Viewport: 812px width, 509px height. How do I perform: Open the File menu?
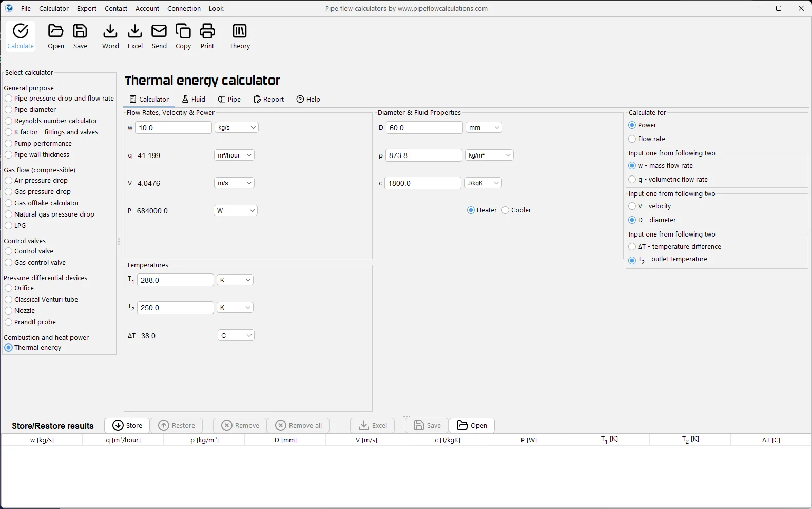point(26,8)
